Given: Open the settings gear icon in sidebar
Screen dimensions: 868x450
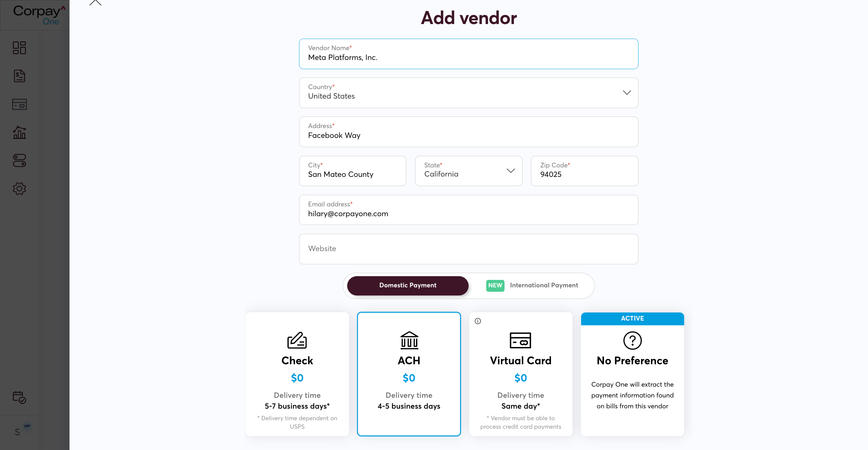Looking at the screenshot, I should (19, 189).
